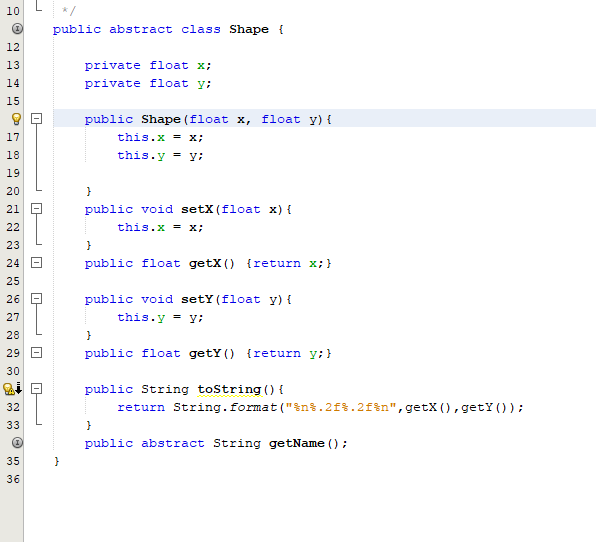Collapse the toString method fold

tap(36, 388)
